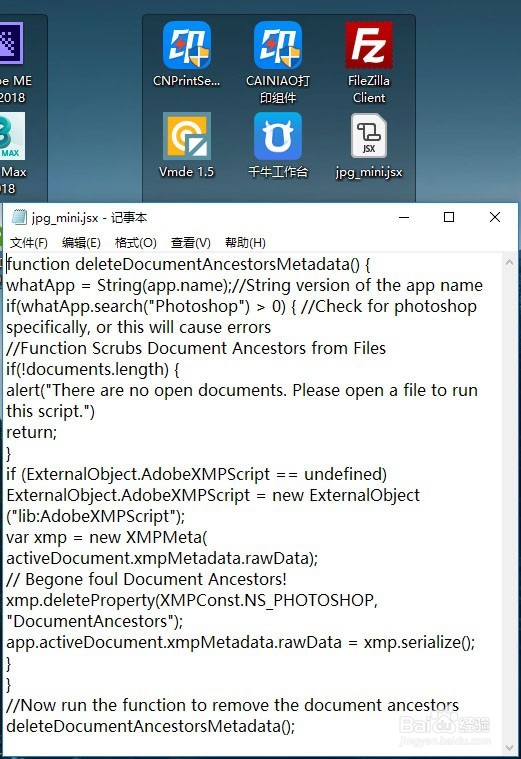Click the scrollbar up arrow in Notepad
The height and width of the screenshot is (759, 521).
[509, 262]
